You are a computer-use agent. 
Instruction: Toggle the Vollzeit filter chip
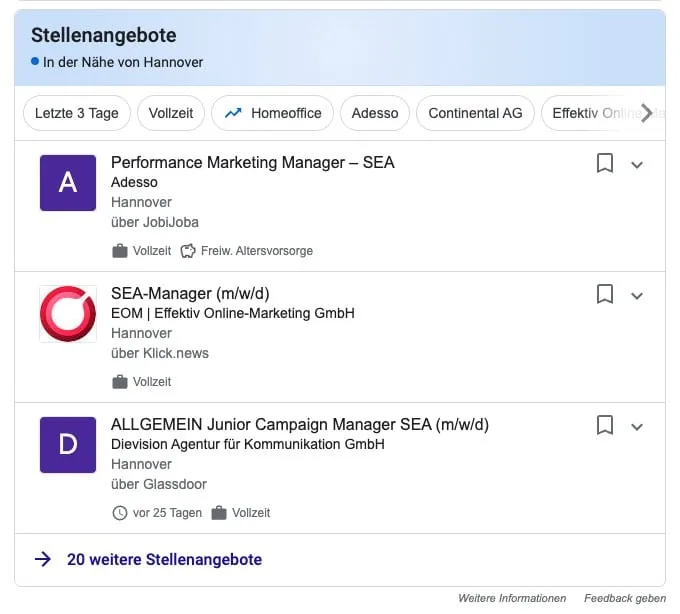point(171,113)
